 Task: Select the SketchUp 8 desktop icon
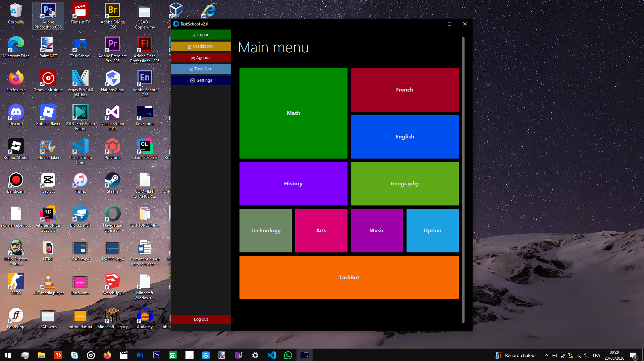point(113,285)
